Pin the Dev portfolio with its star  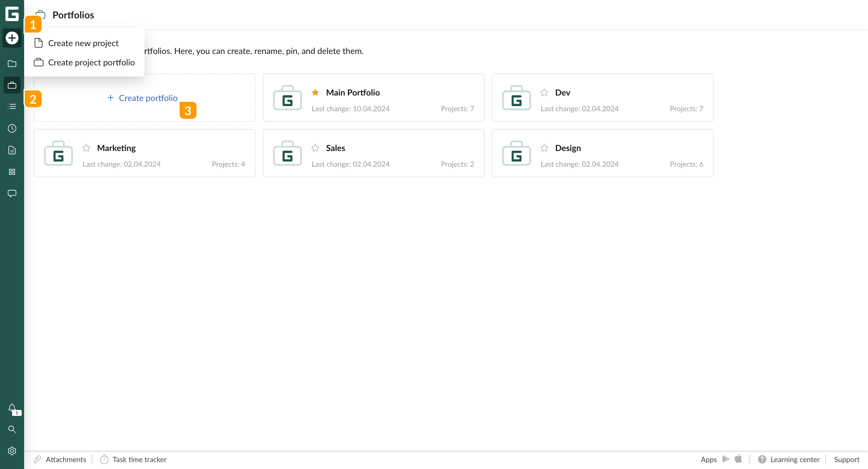(x=544, y=92)
